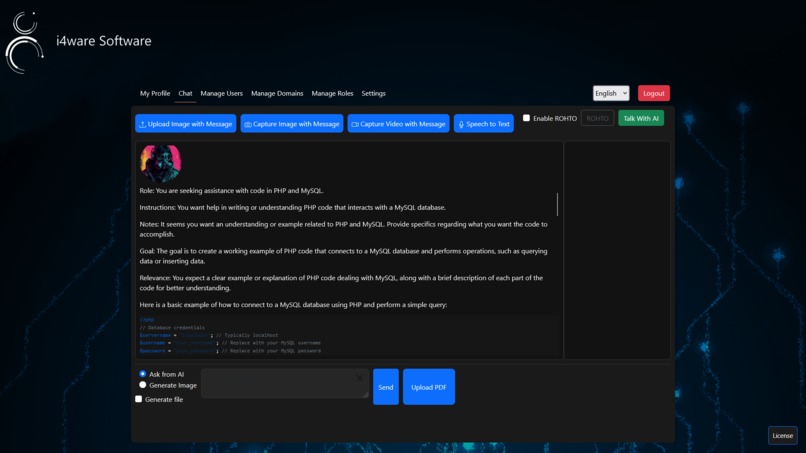Click the 'Role: You are seeking assistance' line
Image resolution: width=806 pixels, height=453 pixels.
pyautogui.click(x=231, y=190)
